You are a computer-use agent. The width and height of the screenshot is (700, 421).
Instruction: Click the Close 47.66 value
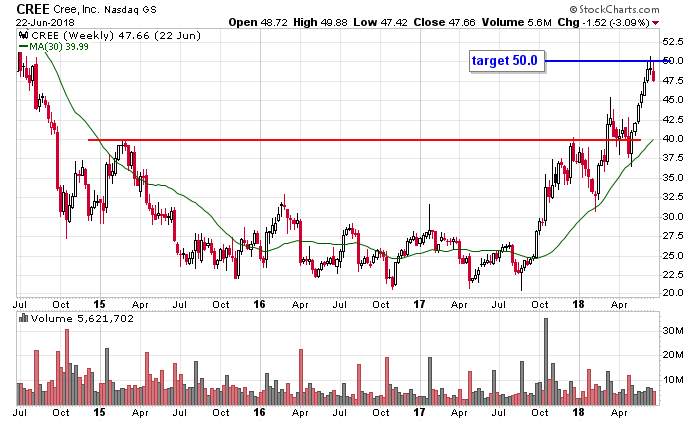(x=444, y=22)
